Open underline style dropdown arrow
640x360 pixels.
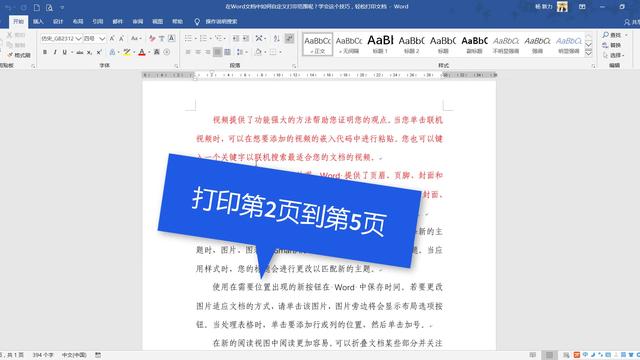(72, 52)
